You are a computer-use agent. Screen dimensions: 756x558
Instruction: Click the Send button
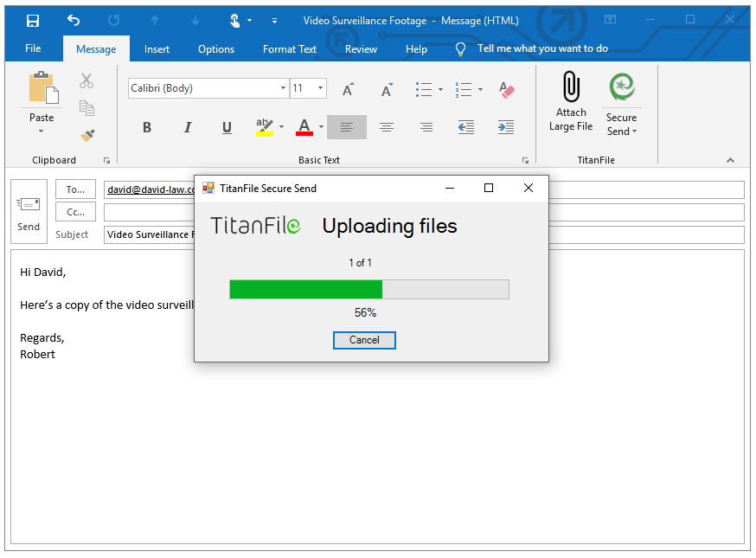[28, 211]
